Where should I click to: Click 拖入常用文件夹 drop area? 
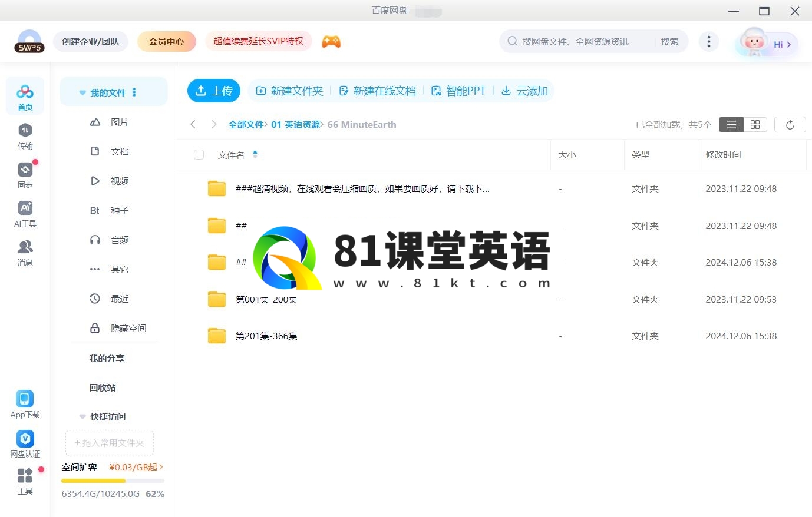click(110, 443)
